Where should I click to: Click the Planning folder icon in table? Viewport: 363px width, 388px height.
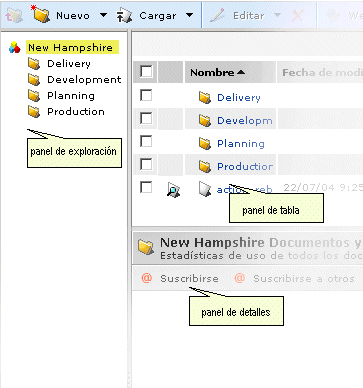(x=205, y=143)
